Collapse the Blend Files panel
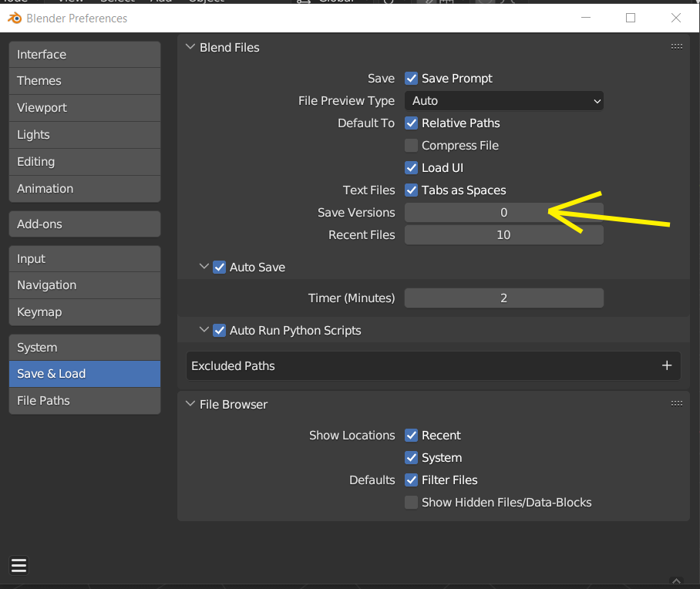Image resolution: width=700 pixels, height=589 pixels. coord(190,47)
